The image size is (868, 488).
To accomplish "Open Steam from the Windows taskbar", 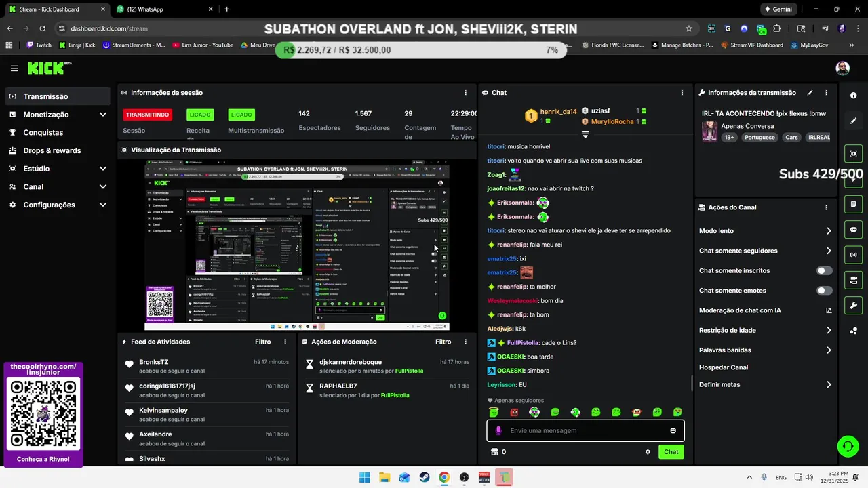I will [424, 477].
